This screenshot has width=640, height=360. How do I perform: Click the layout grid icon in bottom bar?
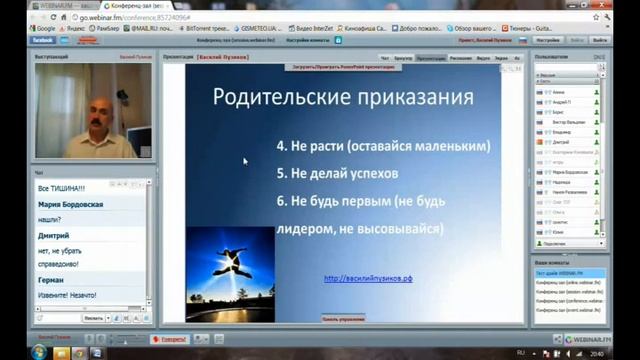point(219,339)
